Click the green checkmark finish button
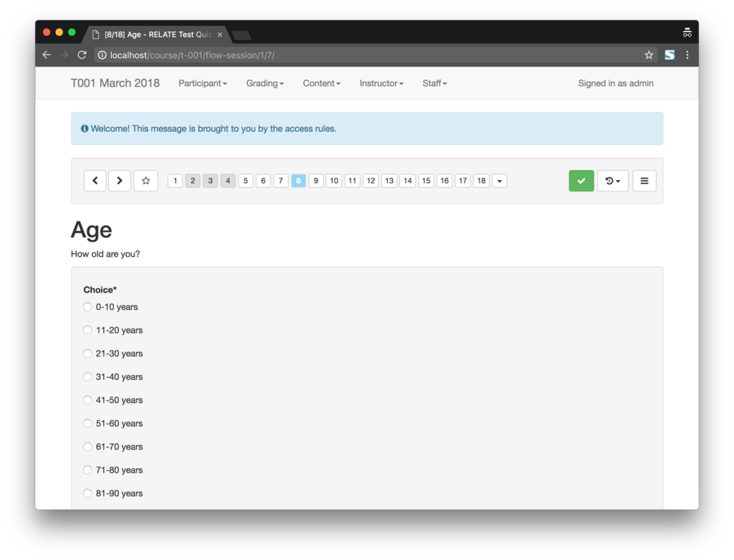This screenshot has height=560, width=734. tap(581, 181)
